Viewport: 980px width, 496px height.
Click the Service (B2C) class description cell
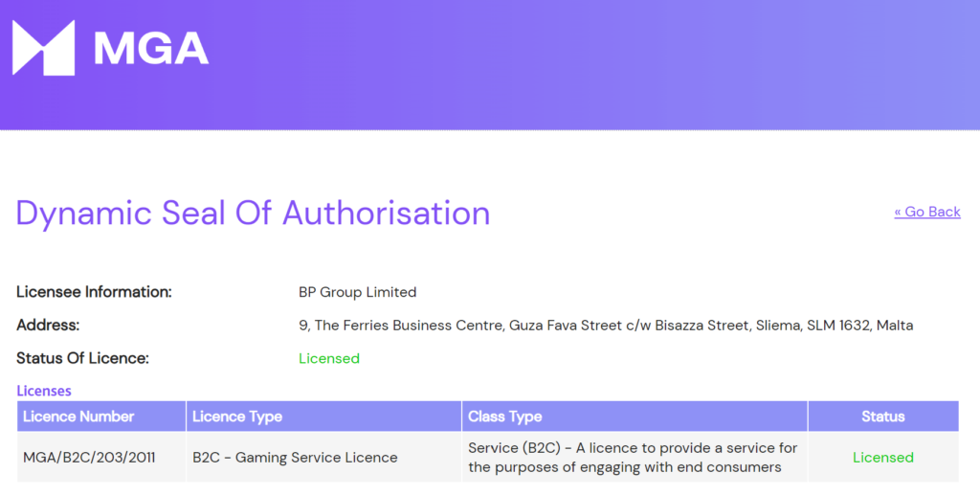pos(633,458)
